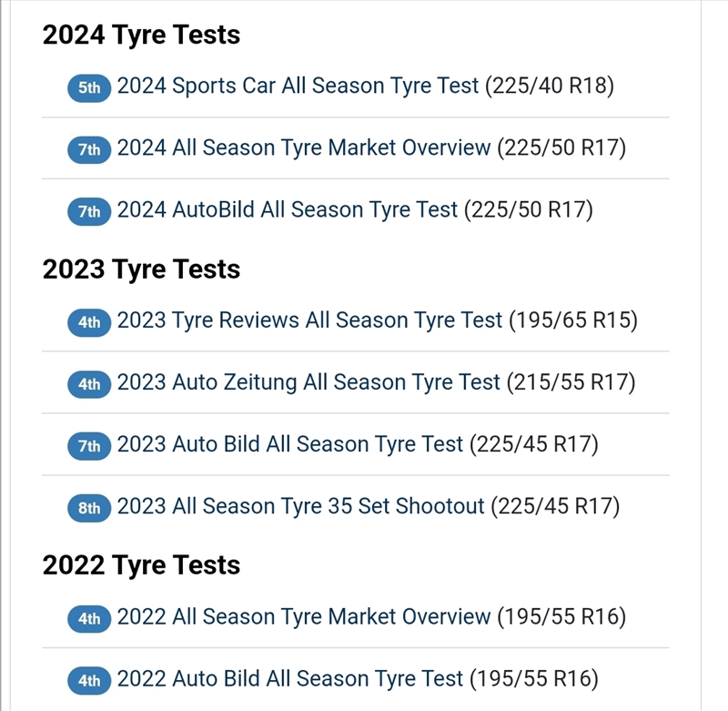Click the 8th place badge for 35 Set Shootout

pyautogui.click(x=89, y=508)
